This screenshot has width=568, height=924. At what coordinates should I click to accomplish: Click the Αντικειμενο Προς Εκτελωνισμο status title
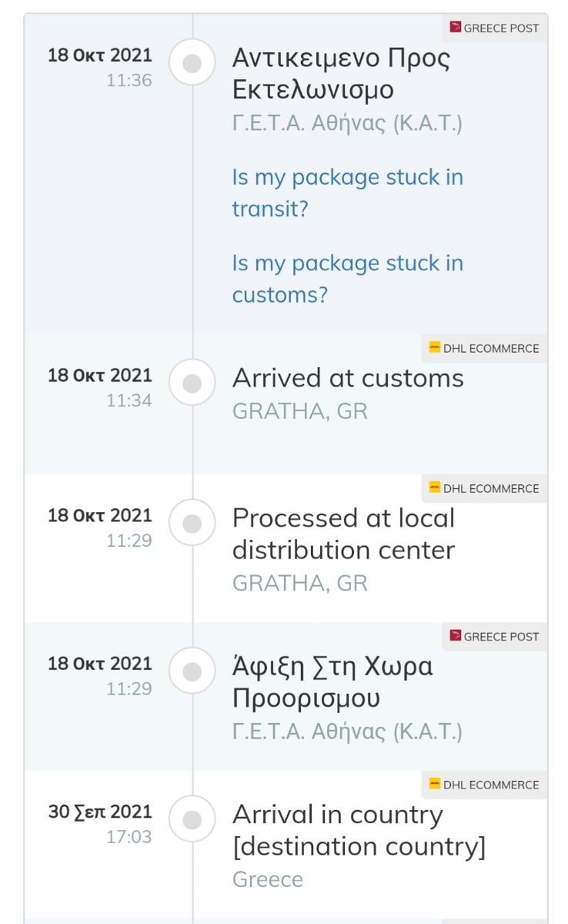[x=341, y=73]
